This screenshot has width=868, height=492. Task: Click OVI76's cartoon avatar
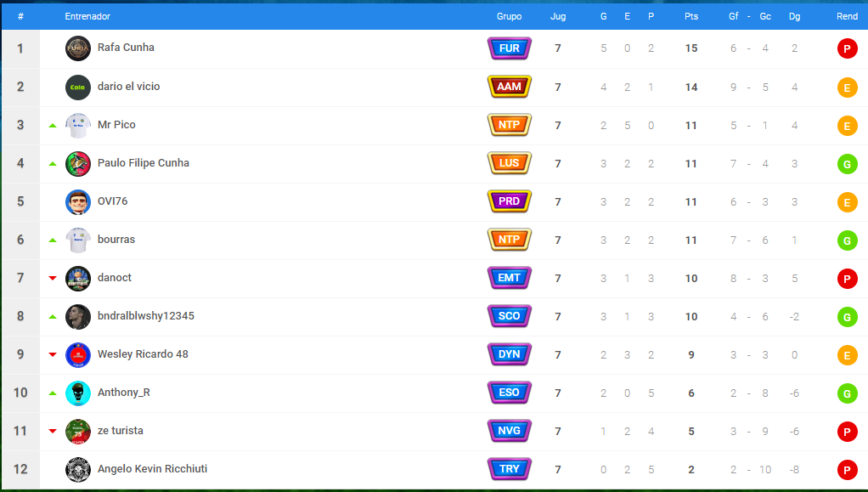click(x=78, y=201)
